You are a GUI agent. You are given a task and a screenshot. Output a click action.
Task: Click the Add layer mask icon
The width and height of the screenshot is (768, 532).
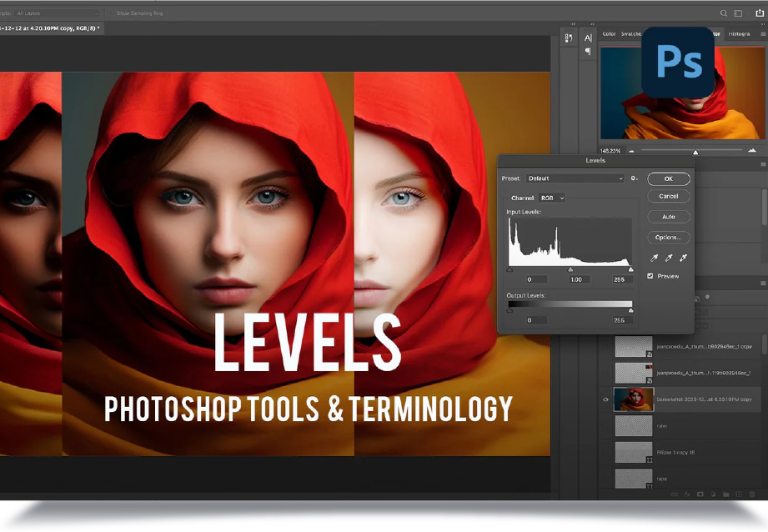click(700, 494)
